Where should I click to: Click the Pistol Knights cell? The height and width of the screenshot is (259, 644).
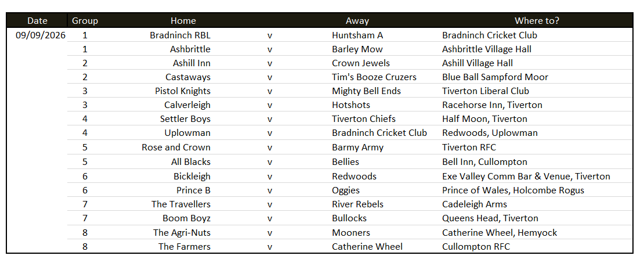(x=183, y=91)
